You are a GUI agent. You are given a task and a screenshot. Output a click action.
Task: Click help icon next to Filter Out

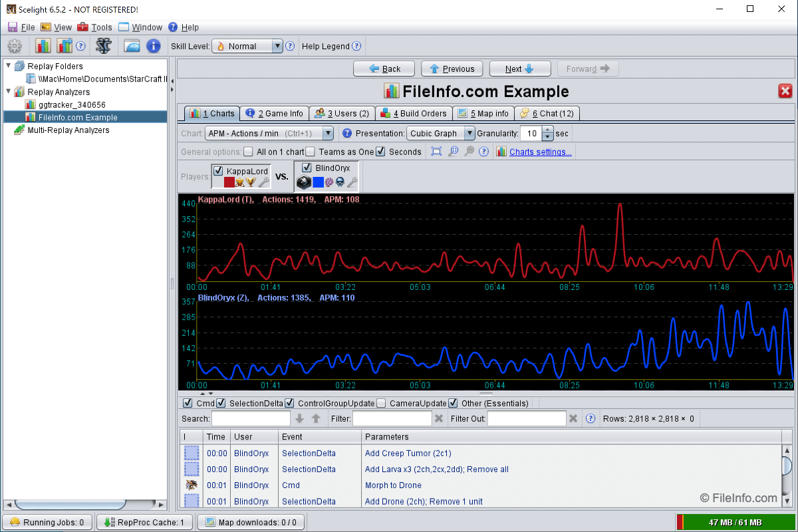tap(590, 418)
